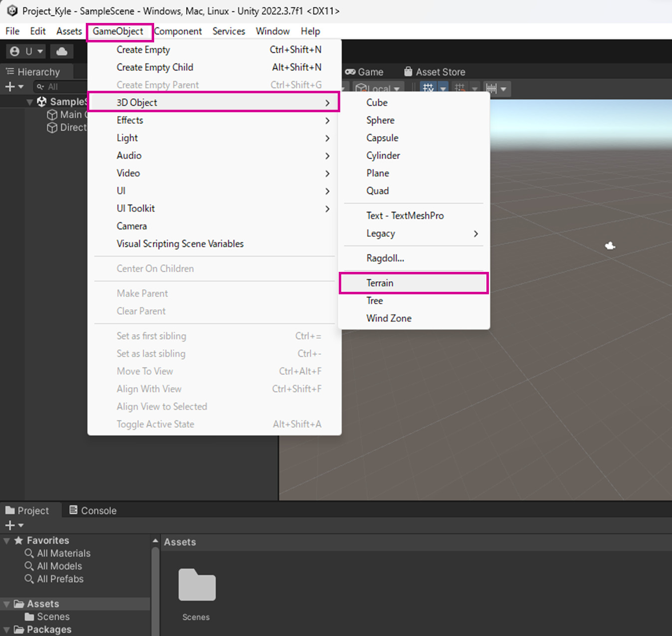Toggle grid snapping icon in Scene toolbar
Screen dimensions: 672x636
pos(428,89)
